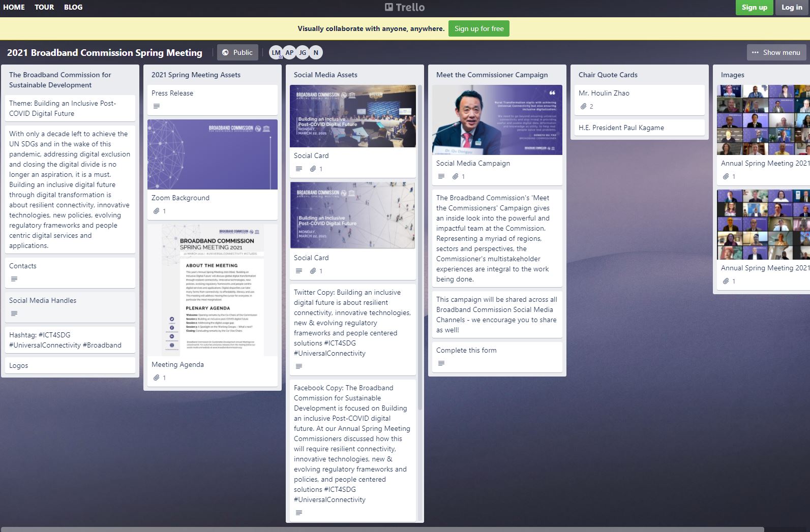This screenshot has width=810, height=532.
Task: Click the Images list title
Action: click(x=732, y=75)
